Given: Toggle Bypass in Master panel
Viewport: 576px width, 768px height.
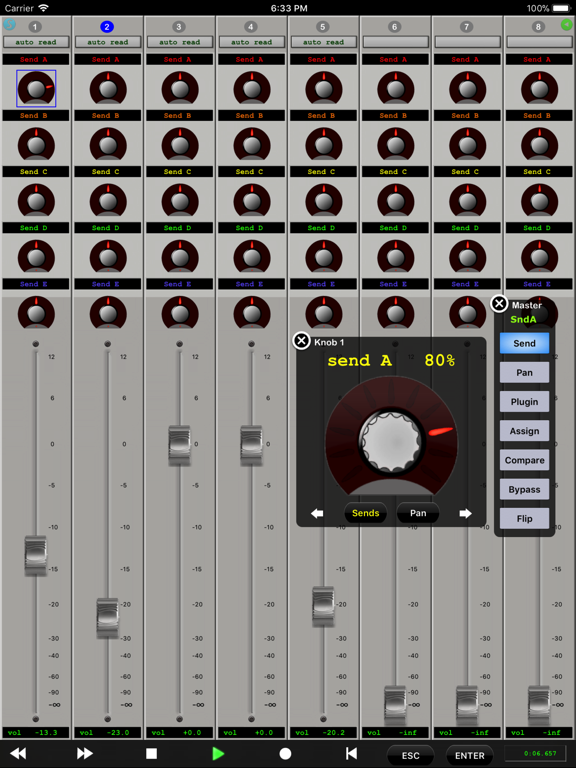Looking at the screenshot, I should 524,489.
